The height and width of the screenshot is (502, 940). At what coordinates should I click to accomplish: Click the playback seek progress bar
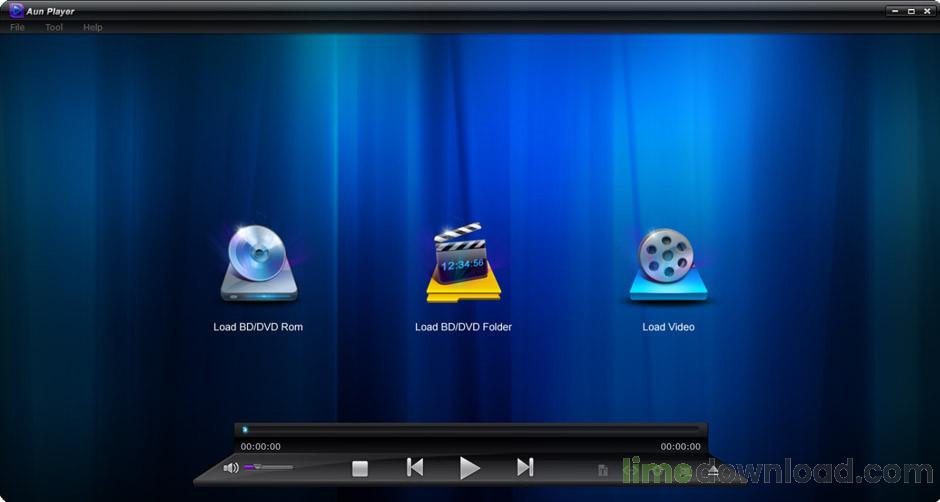(x=470, y=429)
